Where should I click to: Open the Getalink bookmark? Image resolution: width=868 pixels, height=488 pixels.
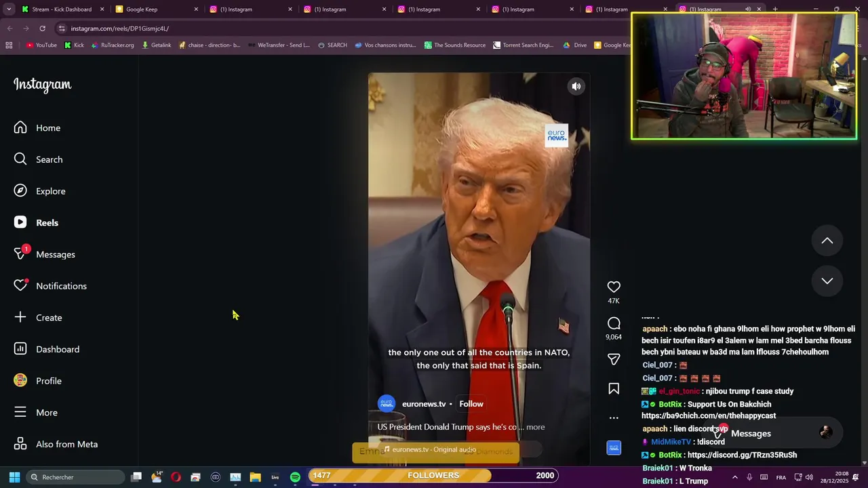click(x=156, y=45)
